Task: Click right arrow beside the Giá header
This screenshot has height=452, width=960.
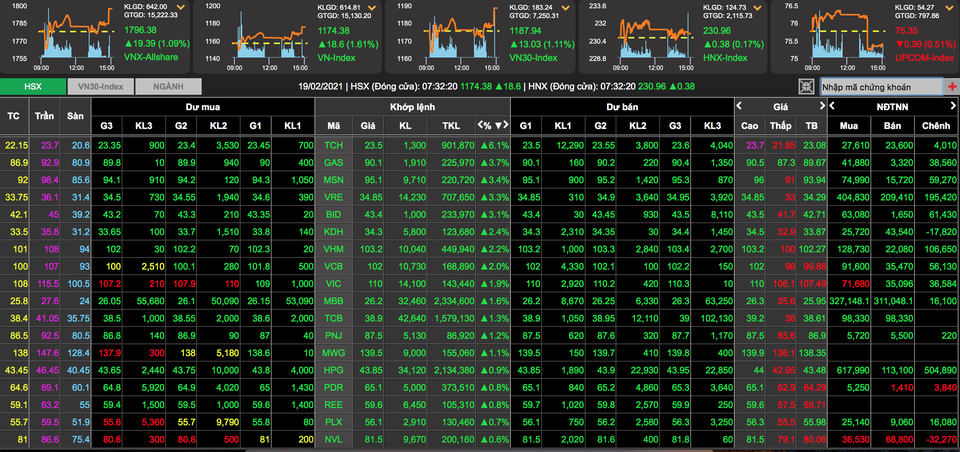Action: pos(820,106)
